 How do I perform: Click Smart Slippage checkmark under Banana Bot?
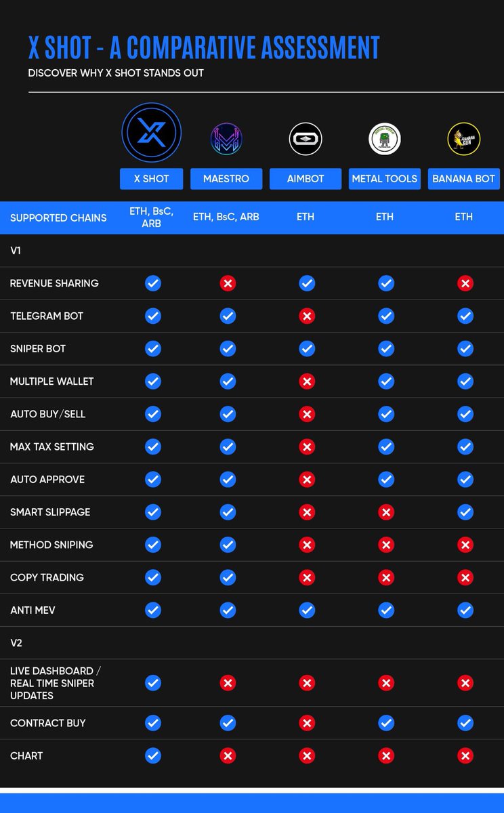(465, 512)
